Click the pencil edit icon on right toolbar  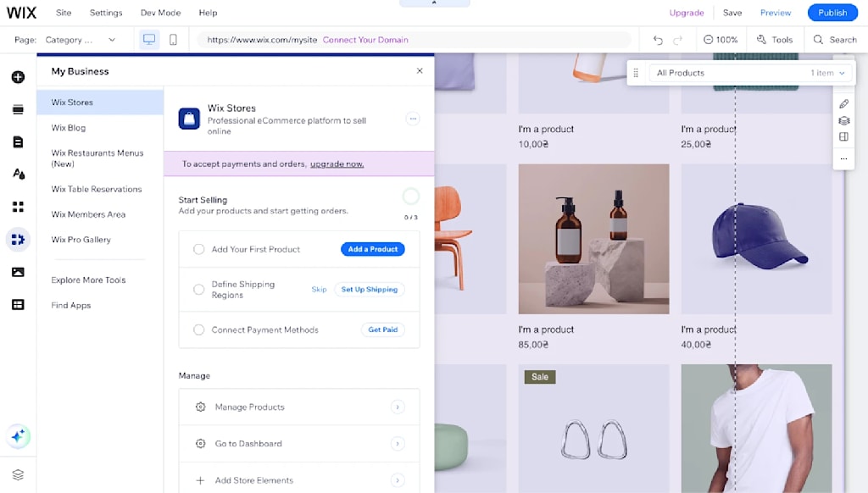[x=843, y=103]
